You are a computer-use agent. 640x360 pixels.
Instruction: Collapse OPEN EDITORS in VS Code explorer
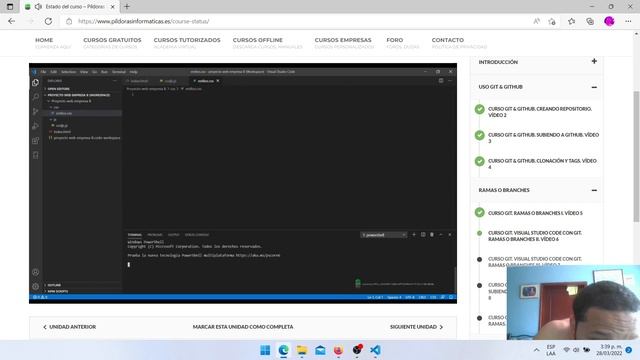pos(58,89)
